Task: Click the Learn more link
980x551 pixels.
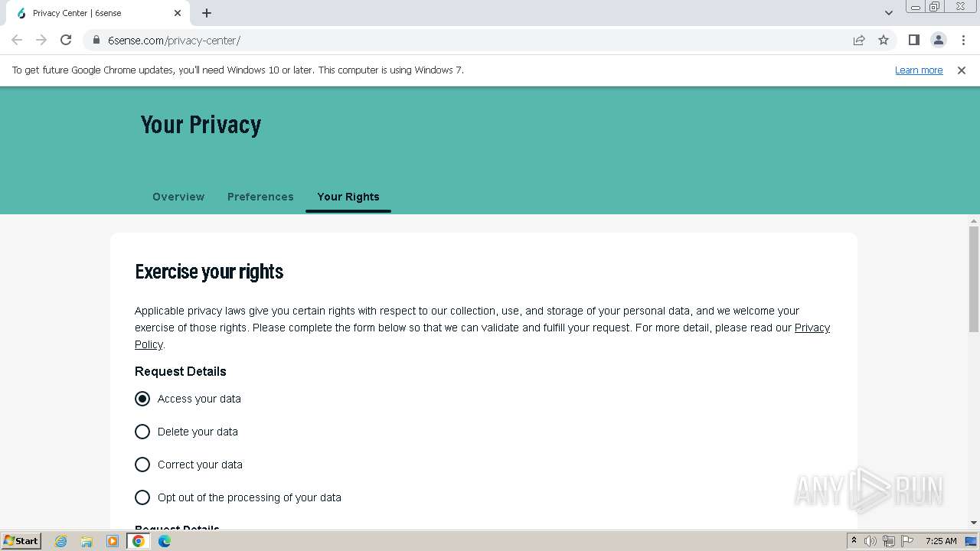Action: [x=919, y=70]
